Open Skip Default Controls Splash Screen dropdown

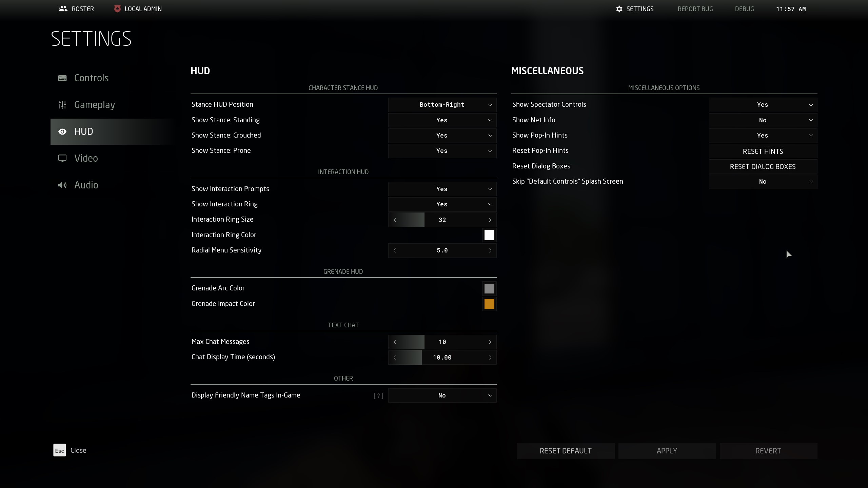(763, 182)
